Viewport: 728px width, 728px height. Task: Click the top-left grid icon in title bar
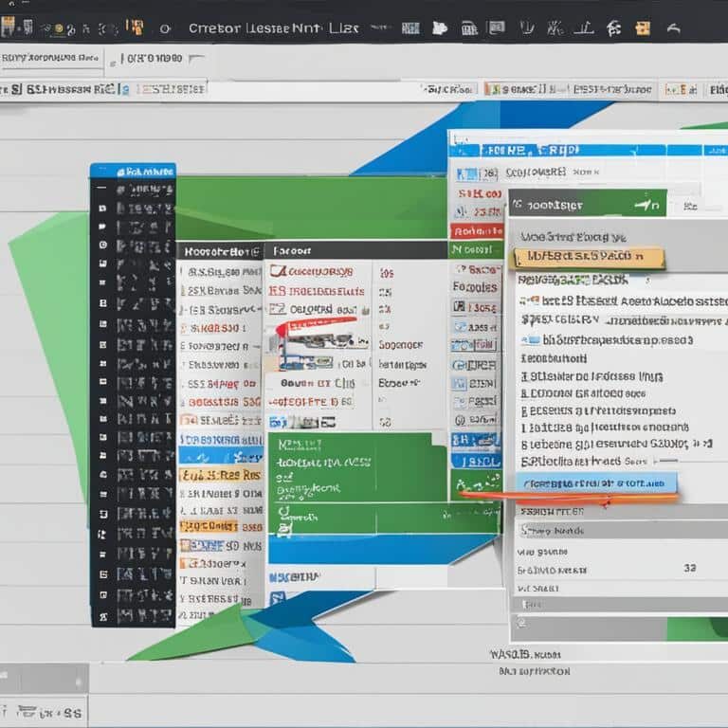click(x=10, y=27)
